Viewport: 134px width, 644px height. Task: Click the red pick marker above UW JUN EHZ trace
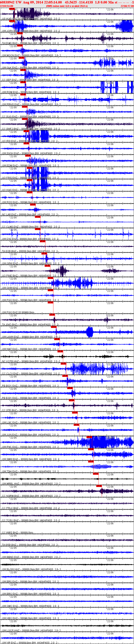77,425
